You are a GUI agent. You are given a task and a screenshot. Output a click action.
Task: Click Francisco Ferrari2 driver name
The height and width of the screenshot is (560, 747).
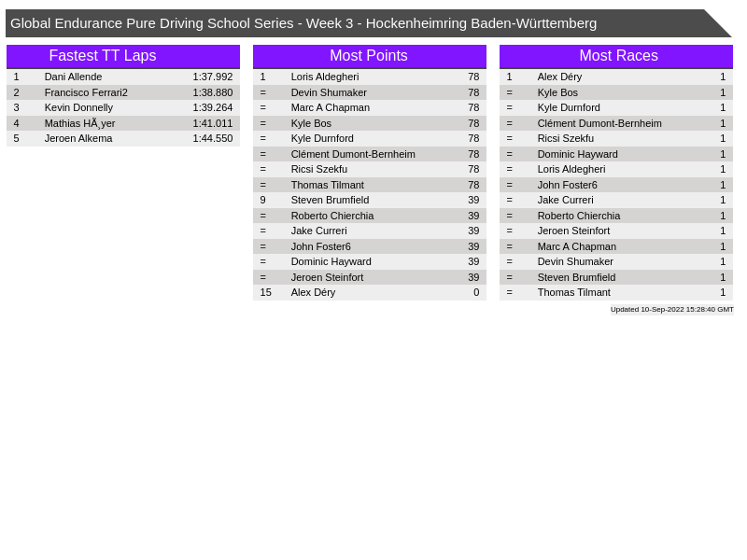coord(86,92)
